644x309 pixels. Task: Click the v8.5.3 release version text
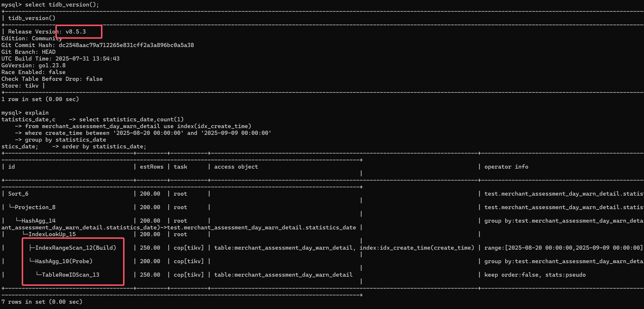tap(76, 32)
